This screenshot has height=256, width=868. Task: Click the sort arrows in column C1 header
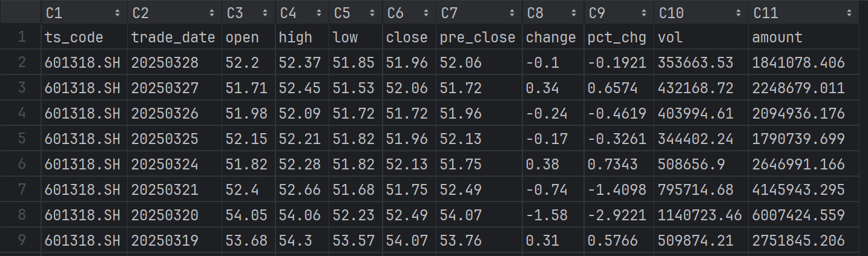(117, 13)
